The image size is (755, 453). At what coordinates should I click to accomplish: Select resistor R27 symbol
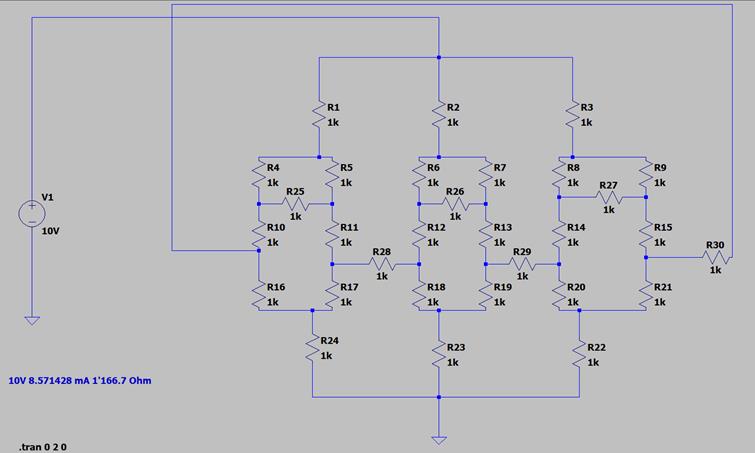click(x=608, y=198)
